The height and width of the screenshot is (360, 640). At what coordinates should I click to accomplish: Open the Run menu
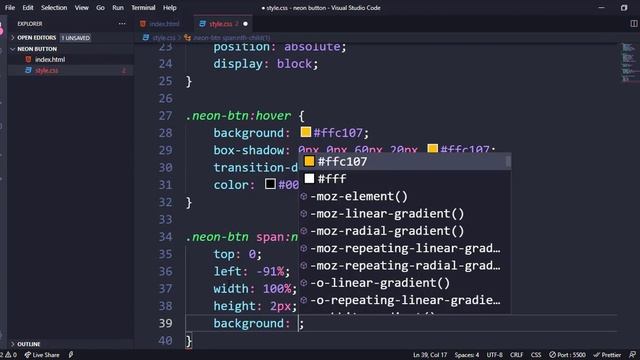118,8
